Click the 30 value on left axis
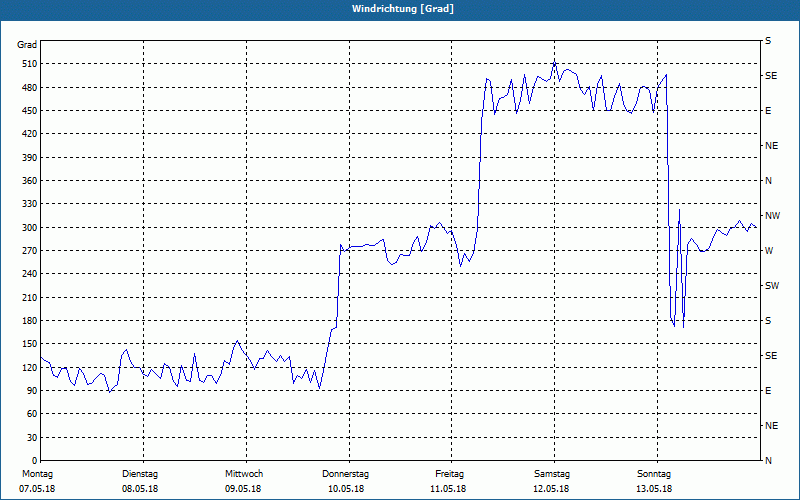The width and height of the screenshot is (800, 500). point(31,438)
